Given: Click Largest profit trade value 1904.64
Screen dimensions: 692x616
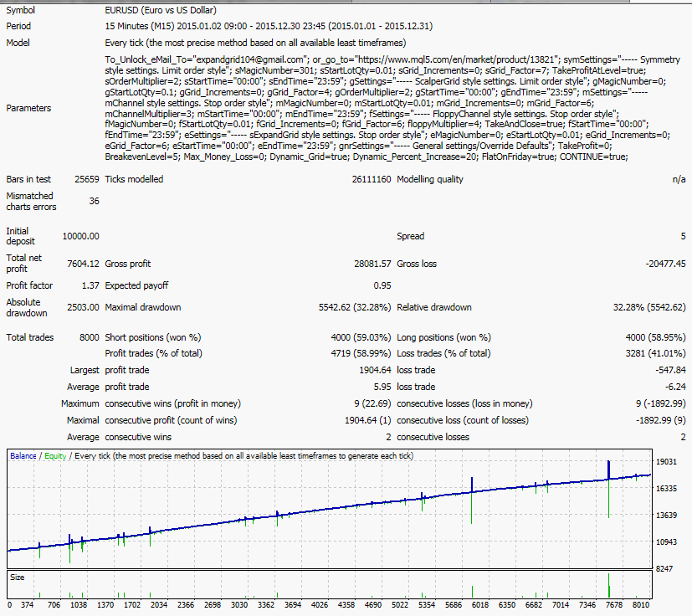Looking at the screenshot, I should pos(375,370).
